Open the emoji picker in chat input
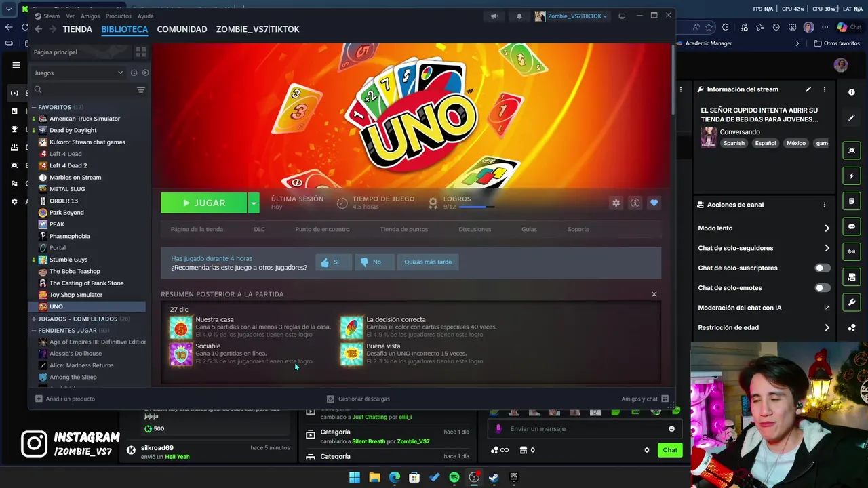This screenshot has width=868, height=488. pyautogui.click(x=671, y=428)
